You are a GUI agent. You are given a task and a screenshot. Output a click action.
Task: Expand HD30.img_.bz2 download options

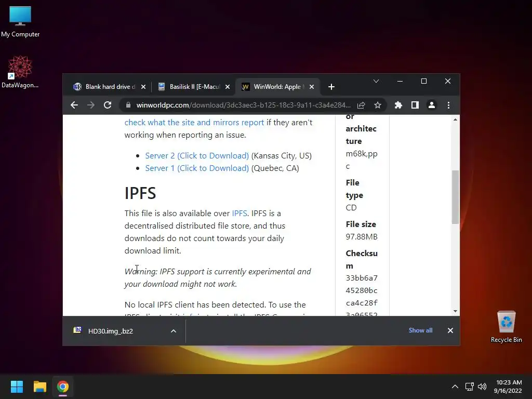(x=174, y=331)
